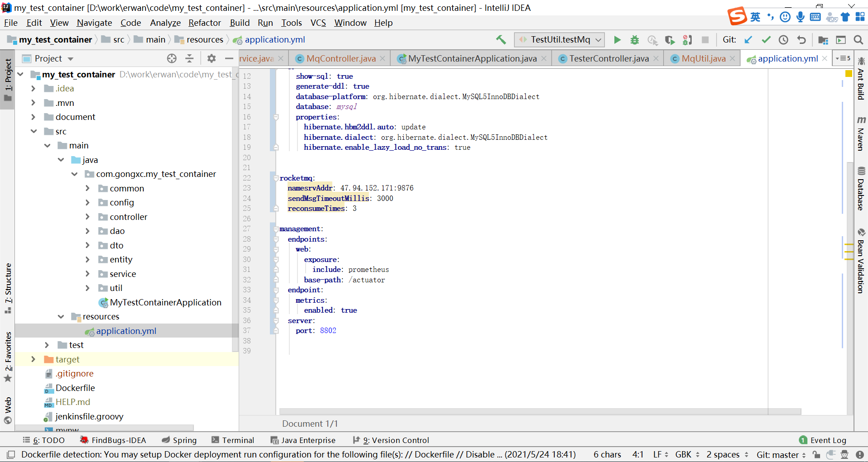Screen dimensions: 868x462
Task: Click the lock read-only toggle in status bar
Action: pyautogui.click(x=816, y=454)
